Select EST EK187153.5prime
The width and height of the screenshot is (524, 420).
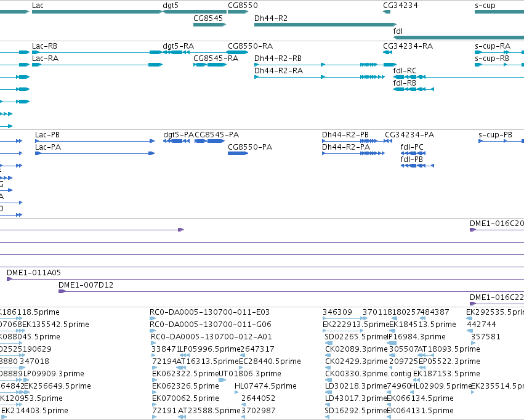447,374
